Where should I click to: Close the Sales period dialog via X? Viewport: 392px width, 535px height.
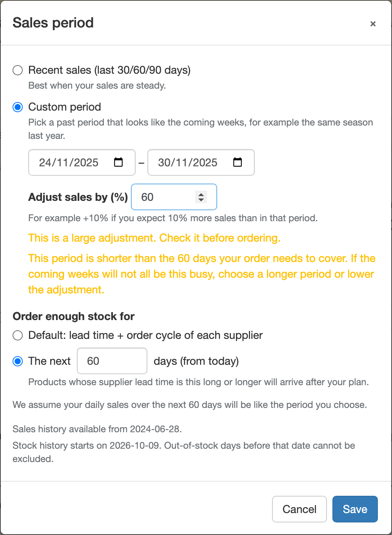coord(373,24)
